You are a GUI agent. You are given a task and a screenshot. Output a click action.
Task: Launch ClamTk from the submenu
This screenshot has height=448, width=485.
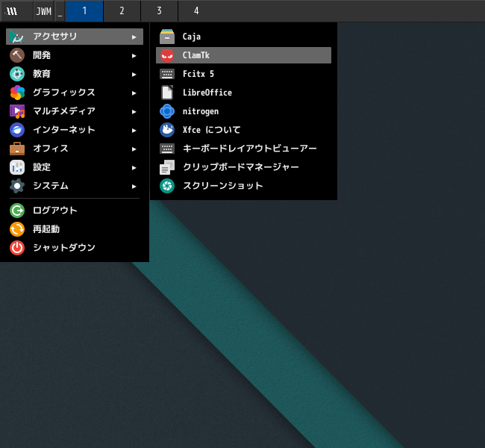pyautogui.click(x=243, y=55)
